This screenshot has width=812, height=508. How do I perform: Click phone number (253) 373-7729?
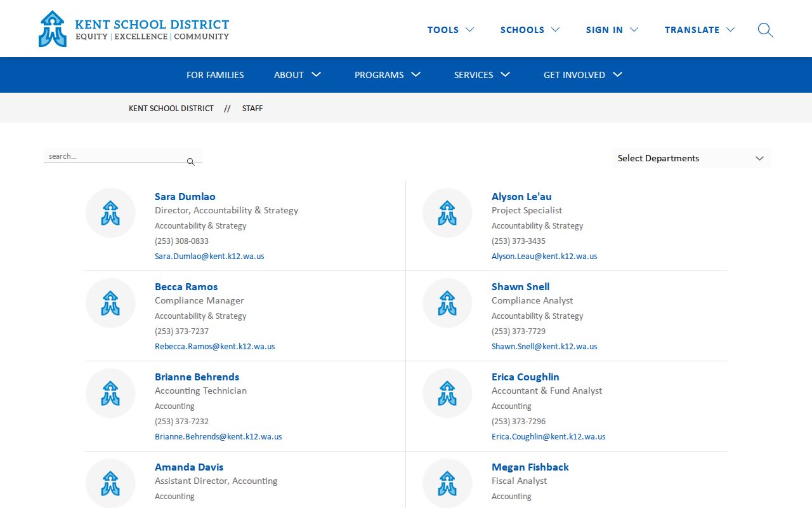click(518, 331)
